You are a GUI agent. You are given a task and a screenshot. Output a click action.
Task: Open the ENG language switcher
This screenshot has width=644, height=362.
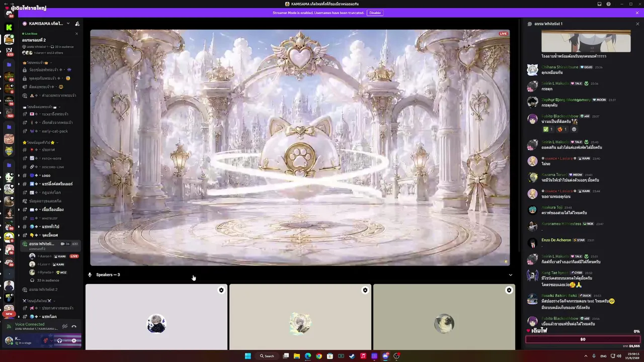click(603, 356)
